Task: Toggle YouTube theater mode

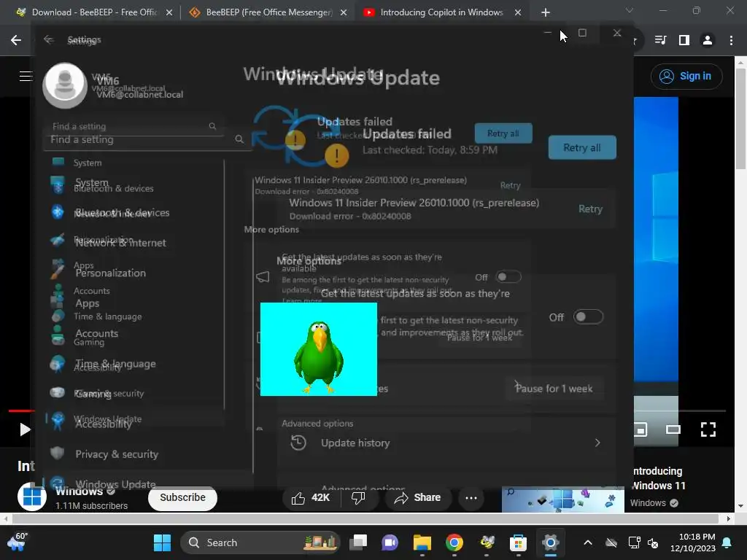Action: [x=673, y=429]
